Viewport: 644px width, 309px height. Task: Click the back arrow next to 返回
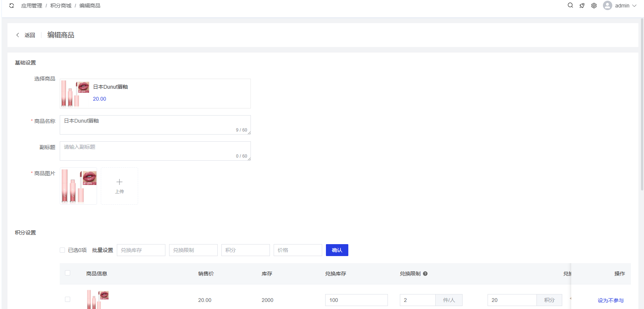(18, 35)
